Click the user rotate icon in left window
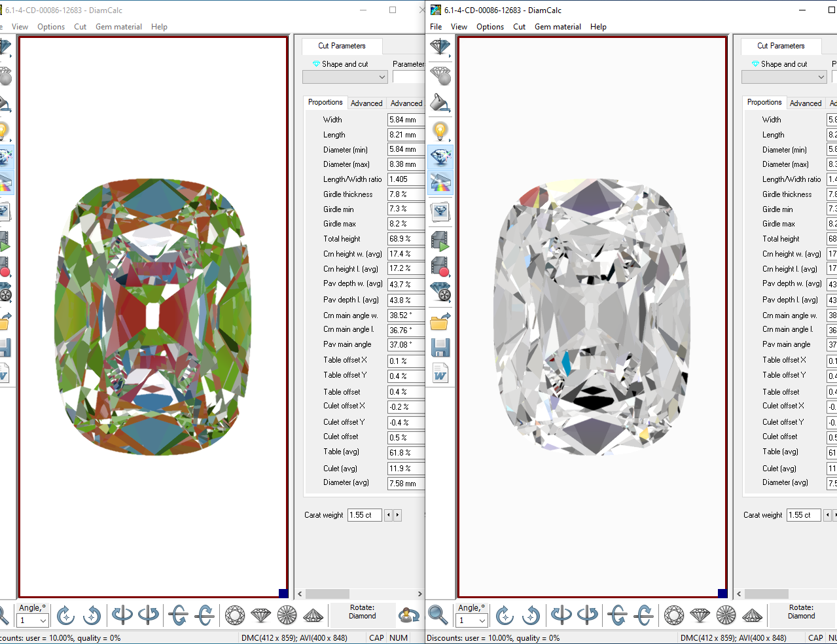This screenshot has width=837, height=644. point(410,615)
